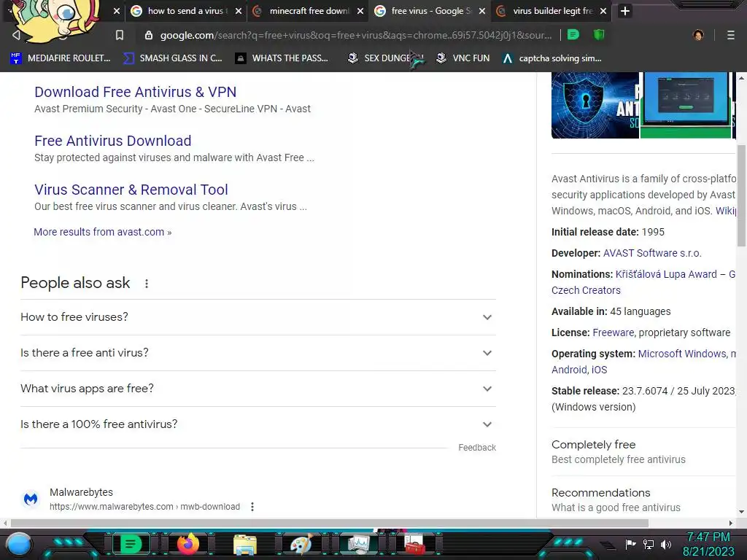Screen dimensions: 747x560
Task: Open SMASH GLASS IN C... bookmark
Action: click(x=173, y=58)
